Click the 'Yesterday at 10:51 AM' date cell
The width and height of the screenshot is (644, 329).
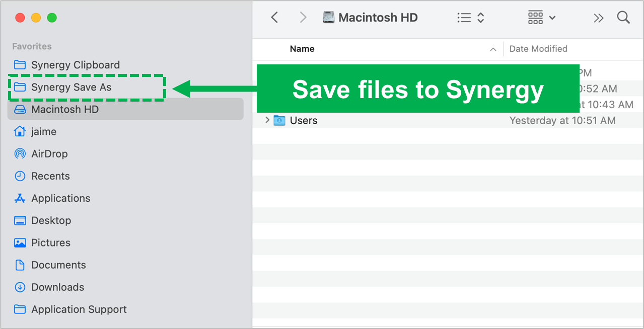tap(562, 120)
